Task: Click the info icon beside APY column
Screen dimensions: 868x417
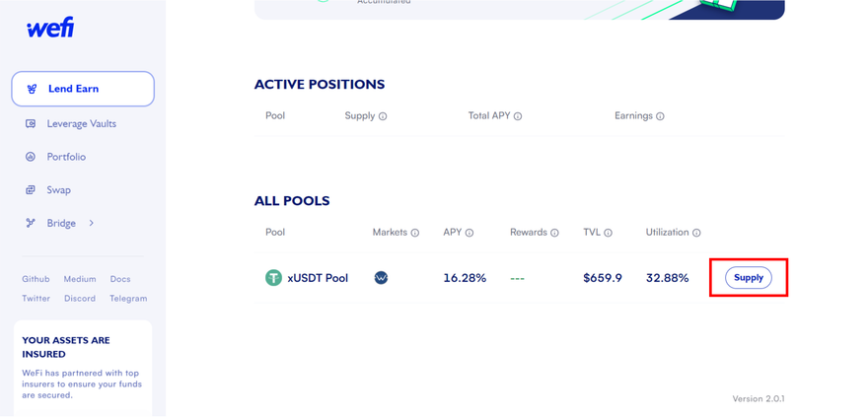Action: pos(470,234)
